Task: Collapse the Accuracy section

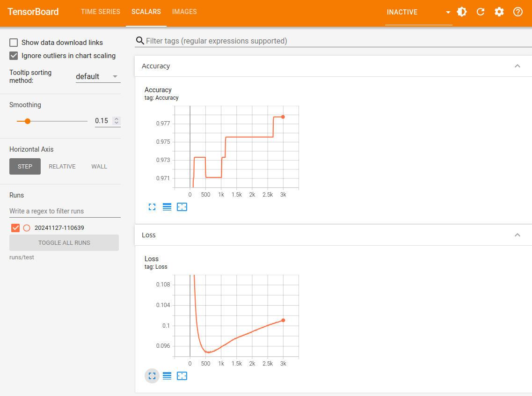Action: point(517,66)
